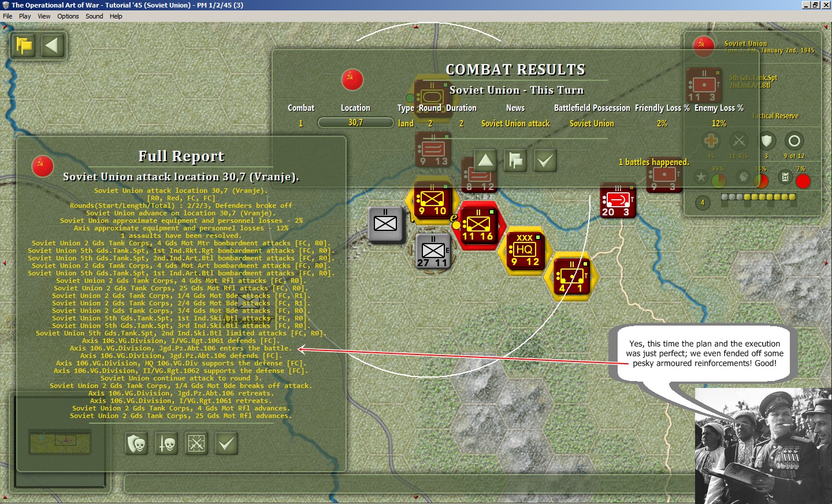The width and height of the screenshot is (832, 504).
Task: Click the up triangle button in Combat Results
Action: [x=486, y=160]
